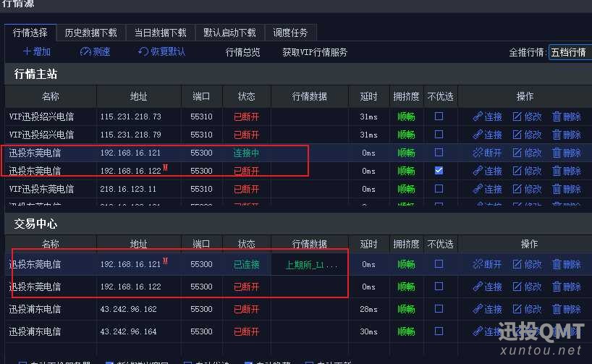Tick 不优选 for 192.168.16.121 in 交易中心
The image size is (592, 364).
[x=439, y=264]
